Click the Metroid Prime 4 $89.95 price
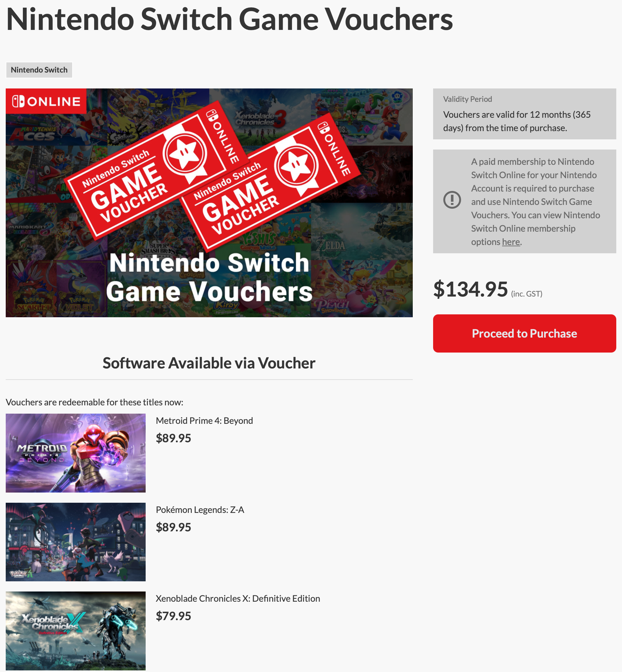 point(173,438)
